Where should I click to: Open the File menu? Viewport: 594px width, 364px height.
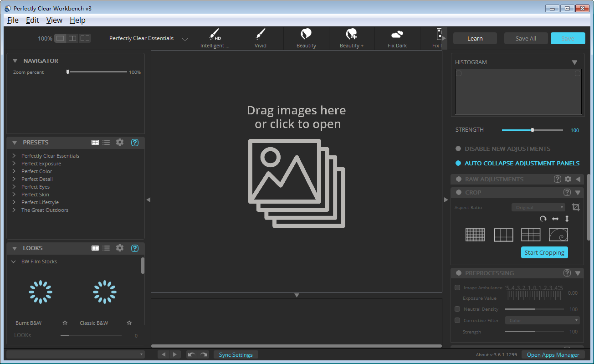(x=13, y=20)
